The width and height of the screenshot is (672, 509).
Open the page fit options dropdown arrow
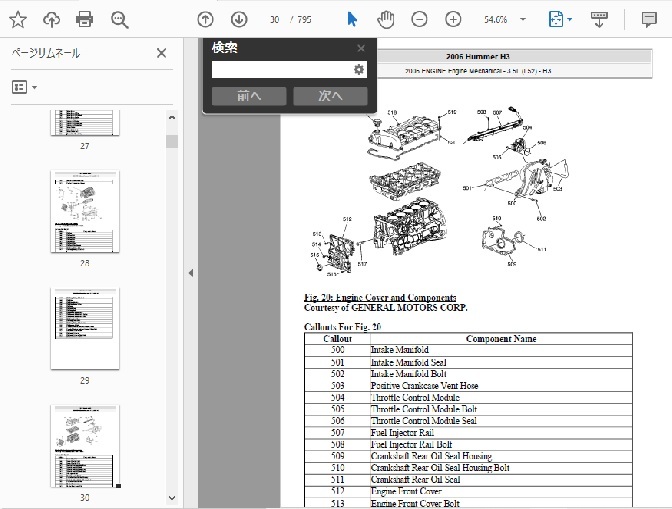[x=570, y=19]
